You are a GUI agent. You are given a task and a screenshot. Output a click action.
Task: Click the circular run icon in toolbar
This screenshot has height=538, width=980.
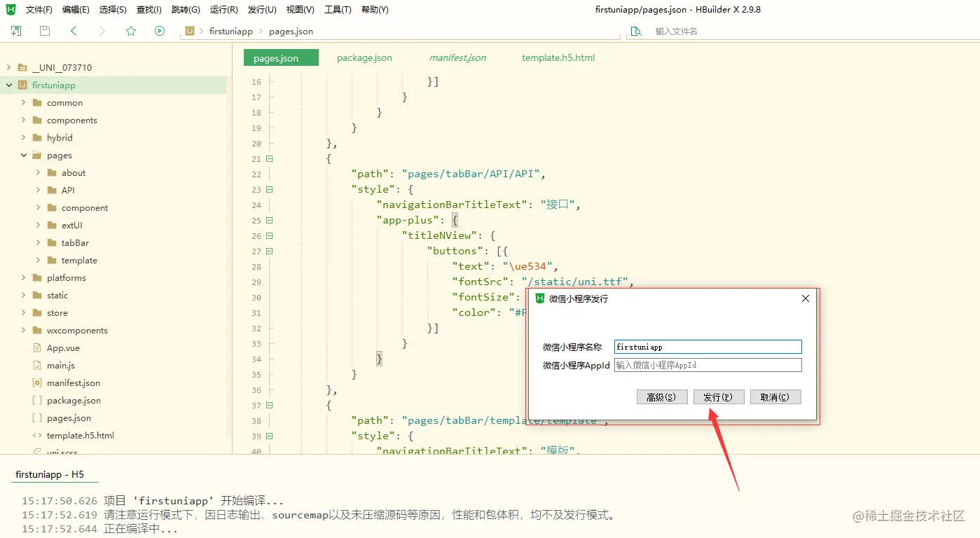point(160,31)
